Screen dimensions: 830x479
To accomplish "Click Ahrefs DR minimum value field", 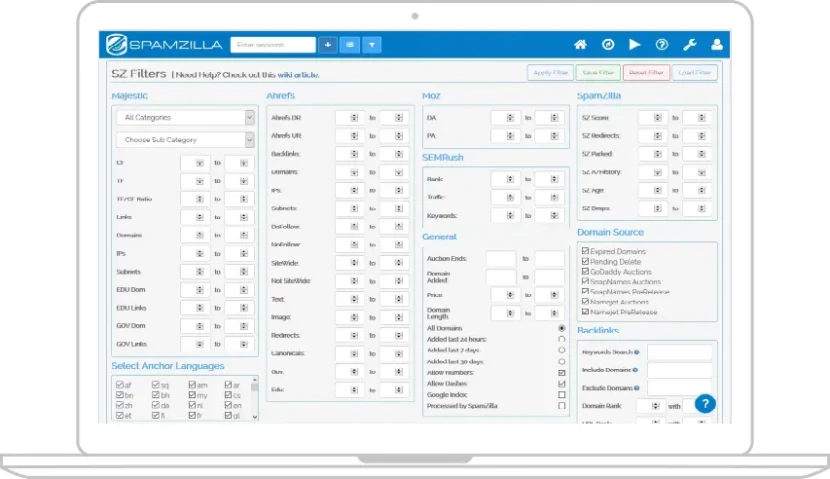I will click(x=349, y=118).
